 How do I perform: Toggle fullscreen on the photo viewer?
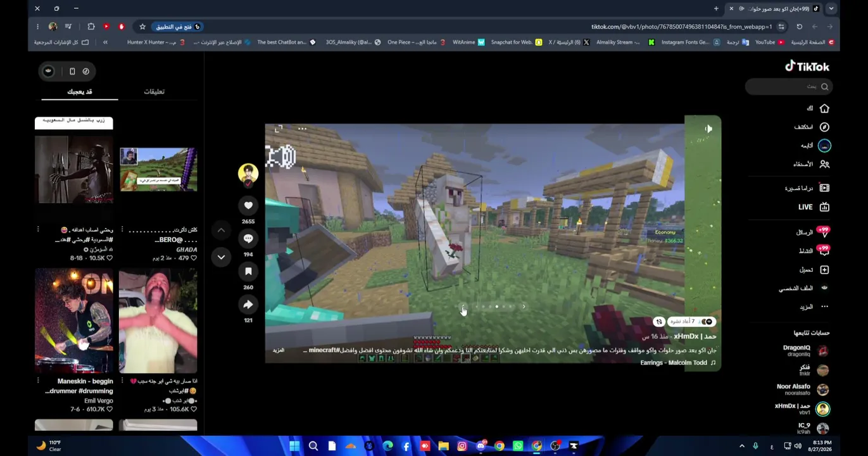coord(279,129)
